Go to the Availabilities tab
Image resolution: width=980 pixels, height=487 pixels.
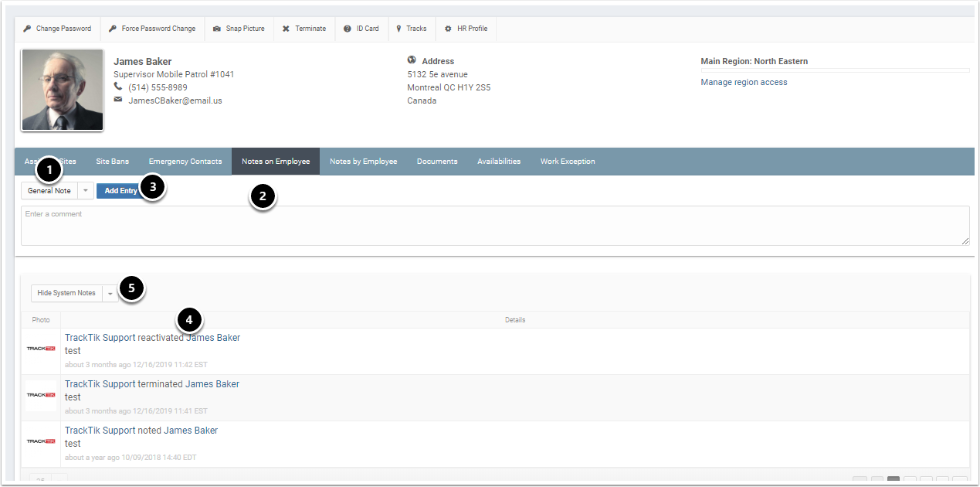pyautogui.click(x=499, y=162)
